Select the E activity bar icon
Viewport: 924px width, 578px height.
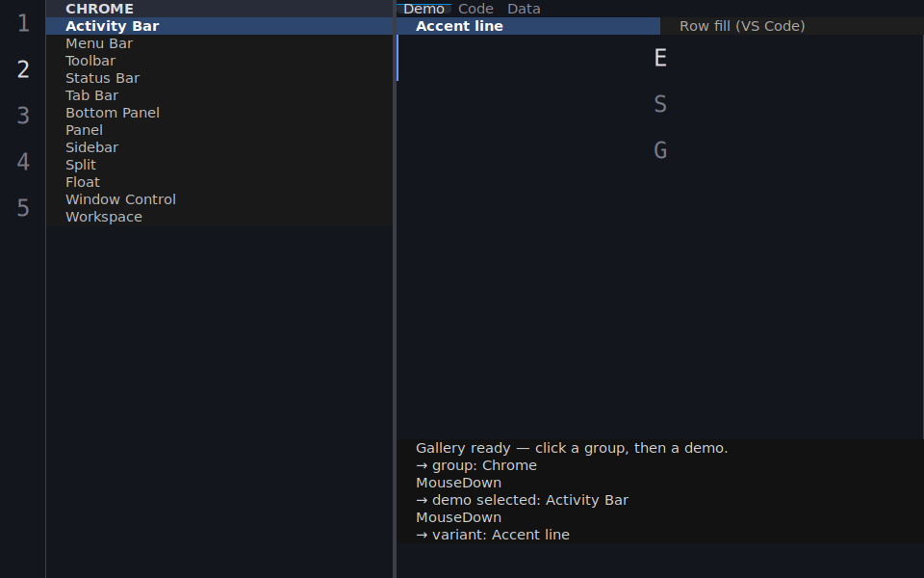tap(660, 58)
